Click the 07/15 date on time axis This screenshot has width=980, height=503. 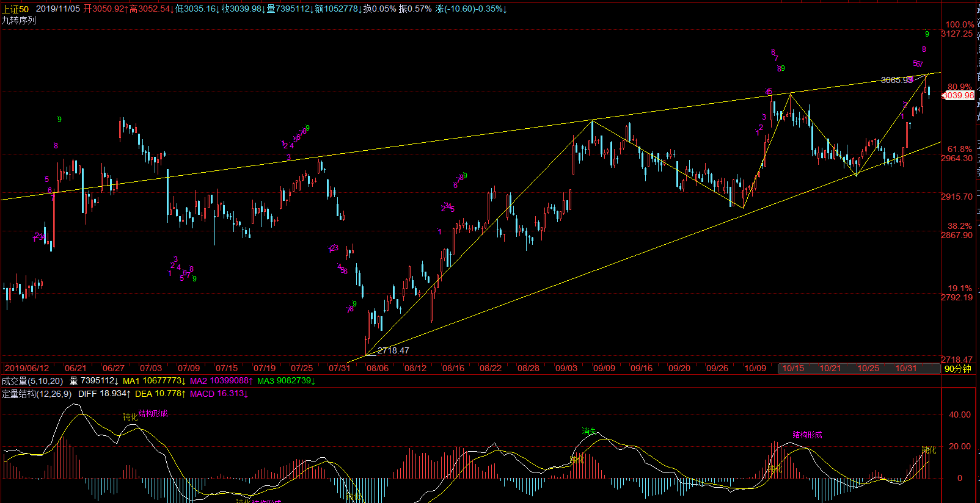point(227,368)
